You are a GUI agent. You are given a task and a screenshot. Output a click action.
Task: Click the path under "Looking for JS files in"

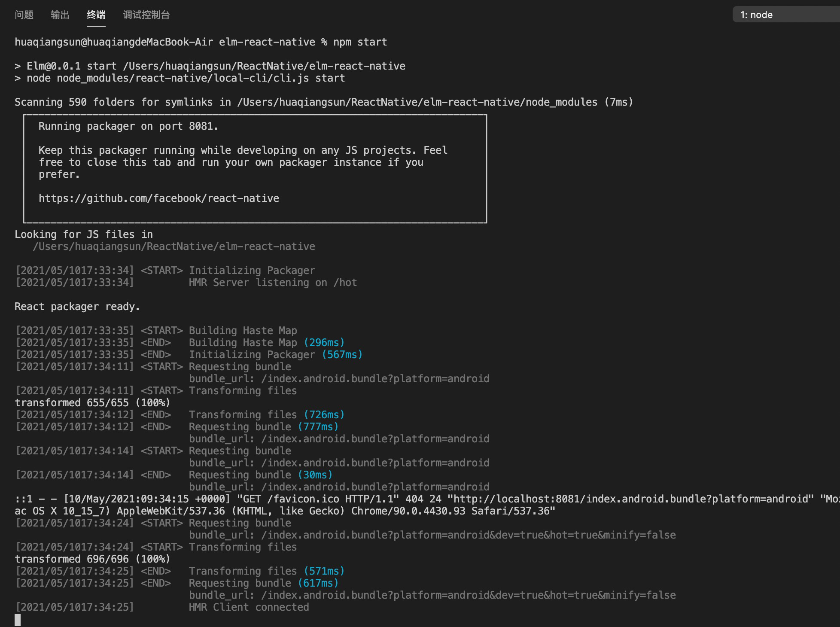click(174, 247)
